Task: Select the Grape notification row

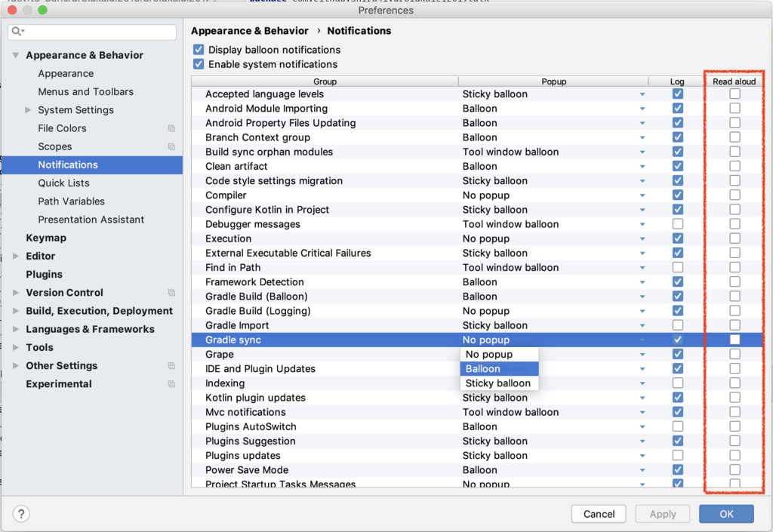Action: click(x=477, y=354)
